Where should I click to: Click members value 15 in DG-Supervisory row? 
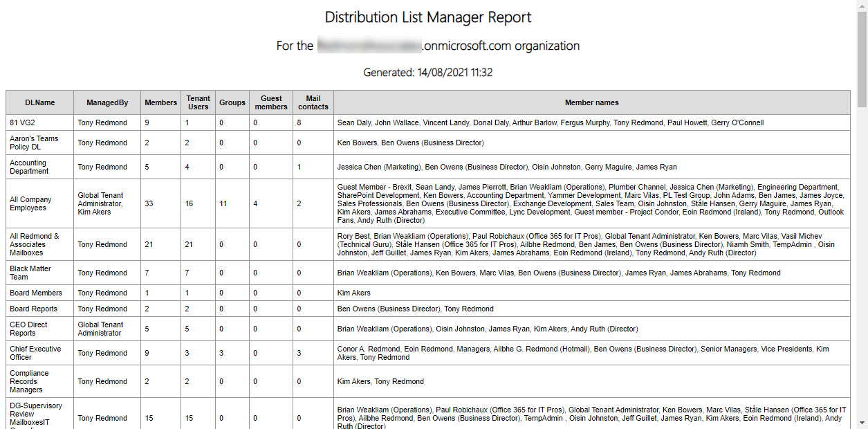(149, 418)
